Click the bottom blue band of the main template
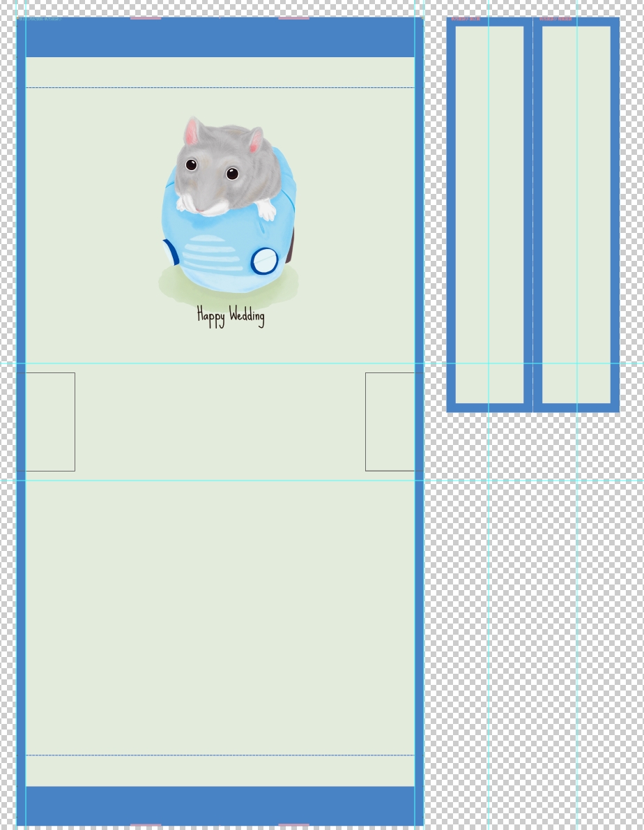 tap(220, 806)
